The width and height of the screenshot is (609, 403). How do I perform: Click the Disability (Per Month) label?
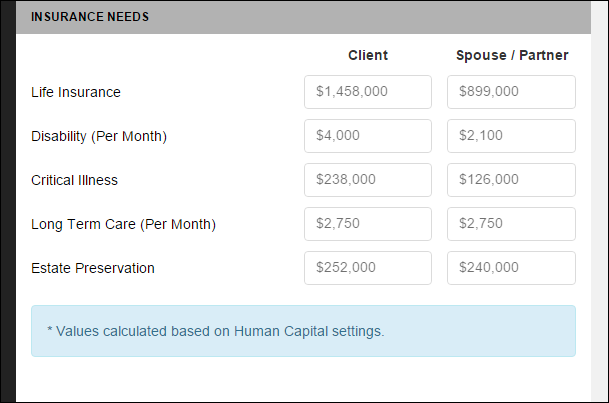99,136
